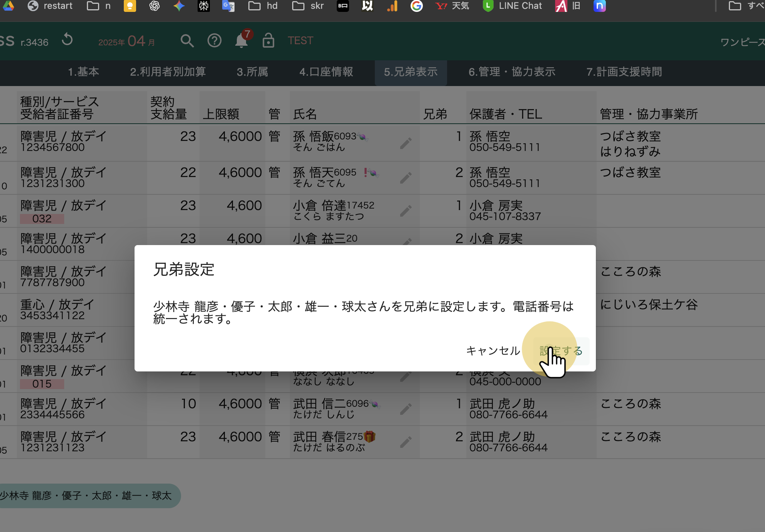Click the edit pencil for 孫 悟飯
Screen dimensions: 765x532
(x=406, y=143)
